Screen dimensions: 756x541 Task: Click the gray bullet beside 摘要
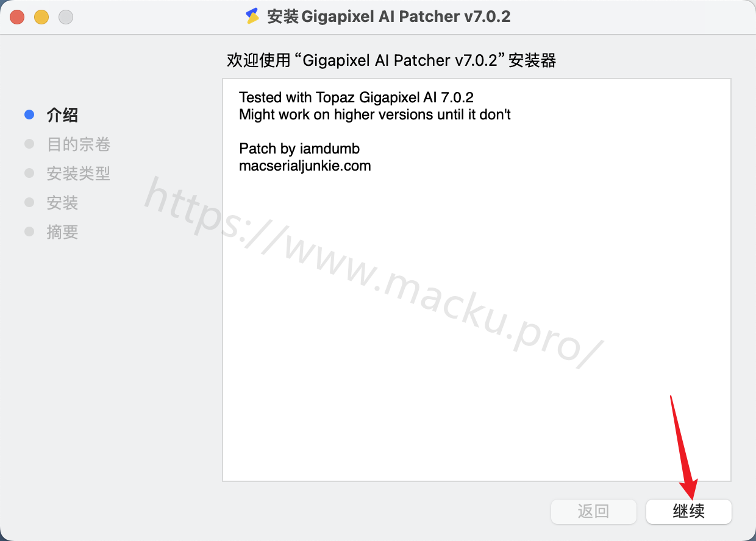[29, 232]
